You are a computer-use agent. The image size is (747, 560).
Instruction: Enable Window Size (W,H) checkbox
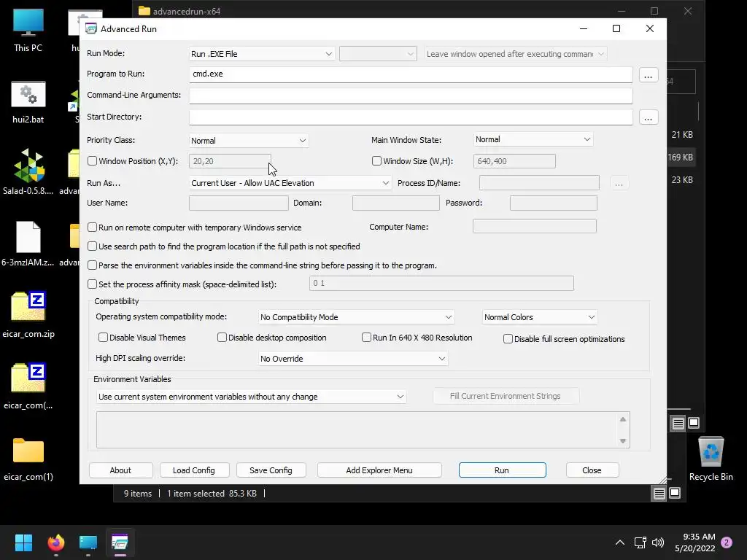(377, 161)
